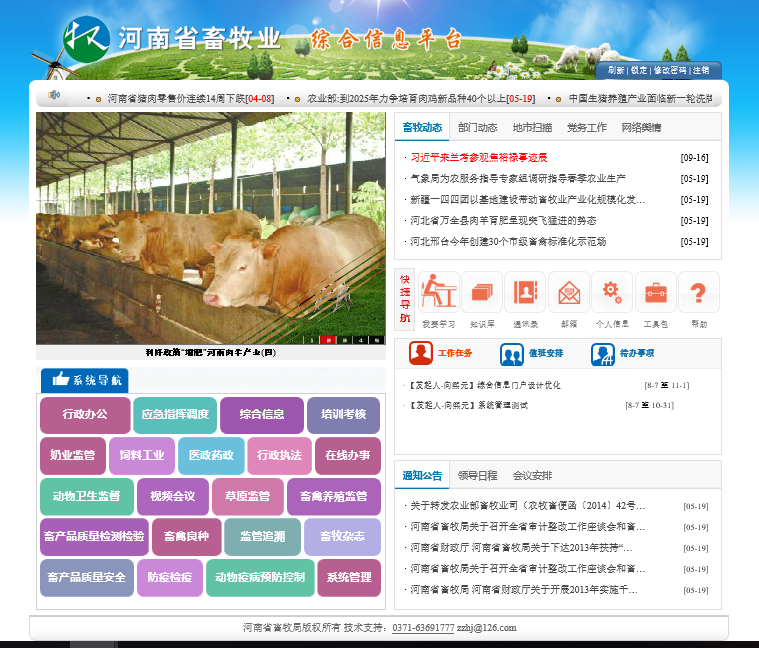Click the blue 值班安排 people icon
The width and height of the screenshot is (759, 648).
[512, 354]
